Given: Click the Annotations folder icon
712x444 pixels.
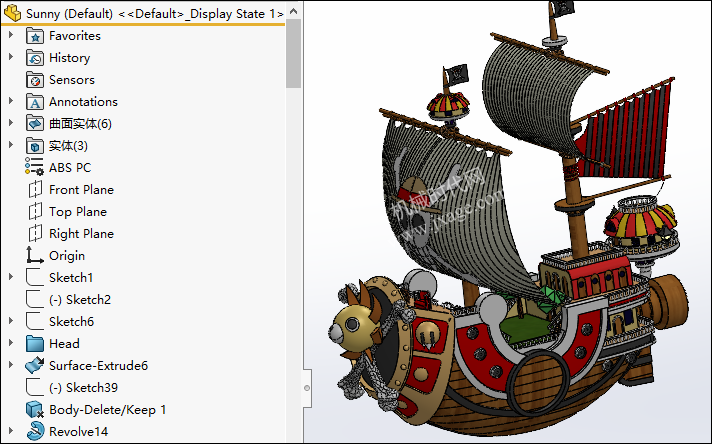Looking at the screenshot, I should tap(35, 102).
